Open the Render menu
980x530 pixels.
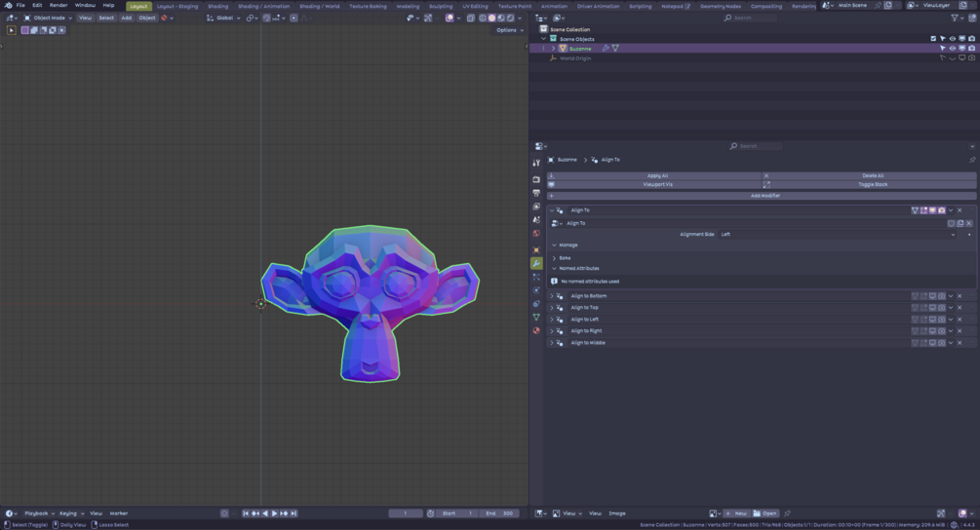[x=59, y=5]
